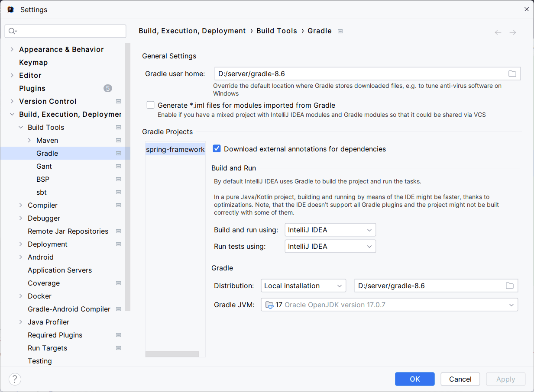Select Java Profiler in settings tree

(49, 322)
